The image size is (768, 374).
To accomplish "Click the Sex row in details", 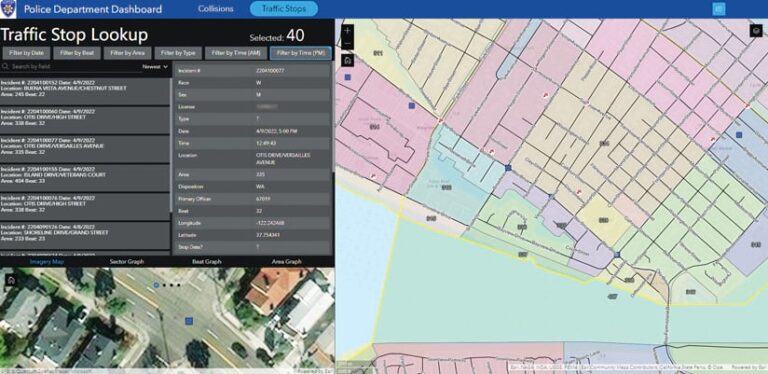I will (x=252, y=95).
